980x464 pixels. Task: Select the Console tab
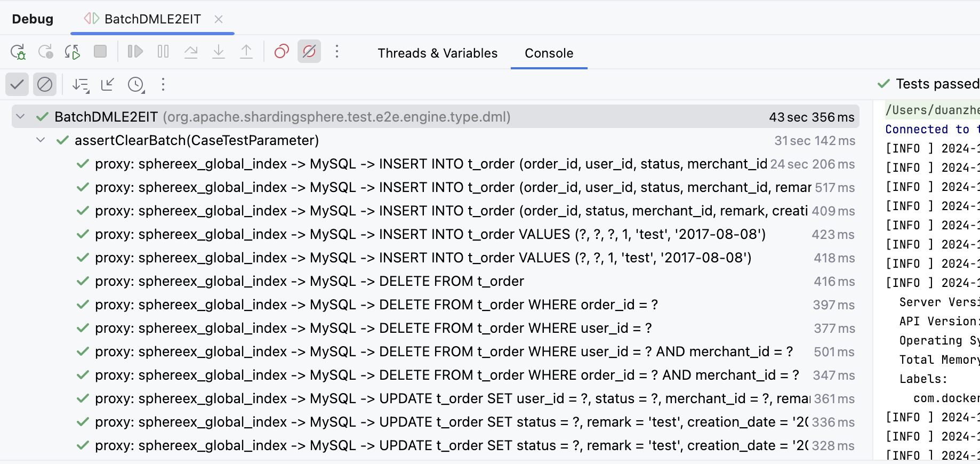pyautogui.click(x=549, y=53)
